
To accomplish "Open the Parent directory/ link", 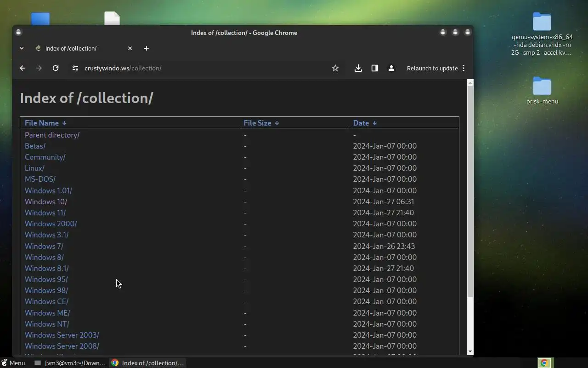I will click(x=52, y=135).
